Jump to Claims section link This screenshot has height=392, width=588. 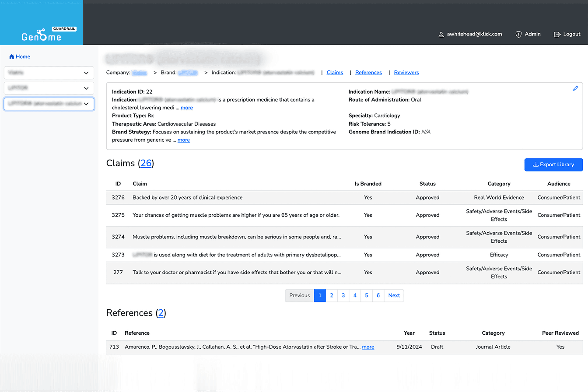335,73
